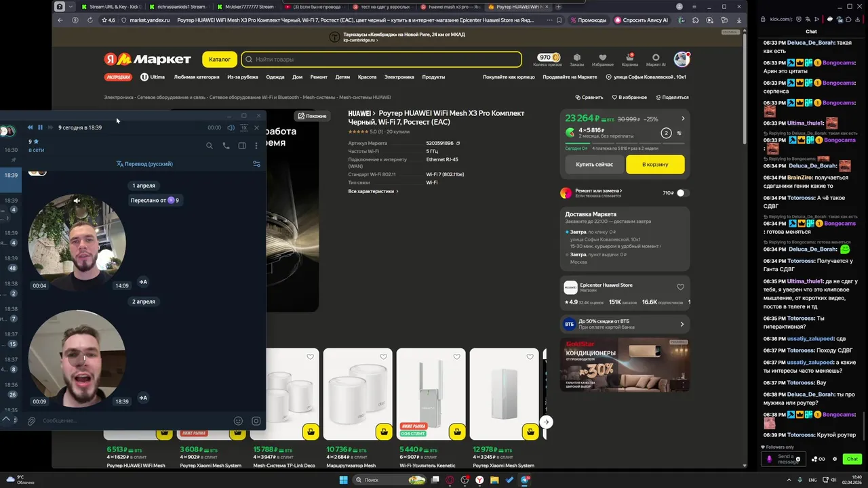Click the Сравнить compare link

(x=589, y=98)
